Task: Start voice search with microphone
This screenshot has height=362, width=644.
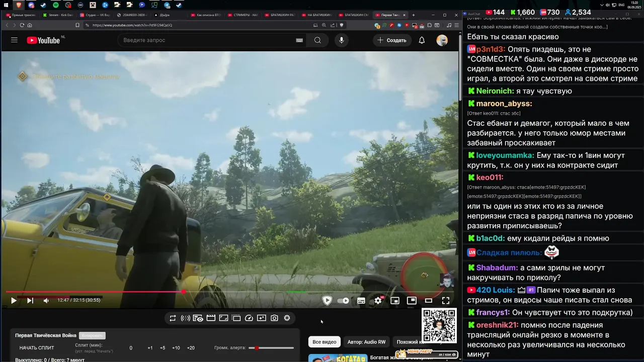Action: 342,40
